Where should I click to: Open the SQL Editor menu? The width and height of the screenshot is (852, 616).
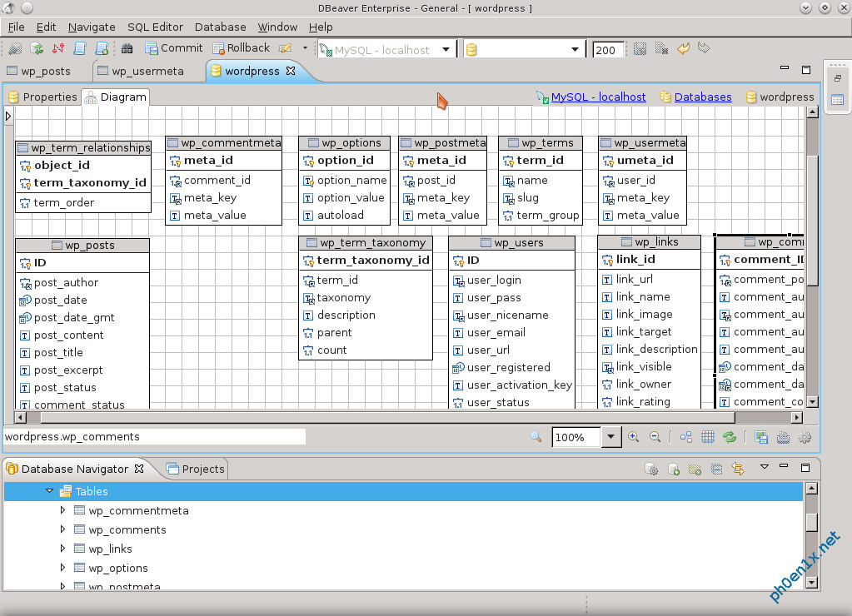tap(156, 27)
